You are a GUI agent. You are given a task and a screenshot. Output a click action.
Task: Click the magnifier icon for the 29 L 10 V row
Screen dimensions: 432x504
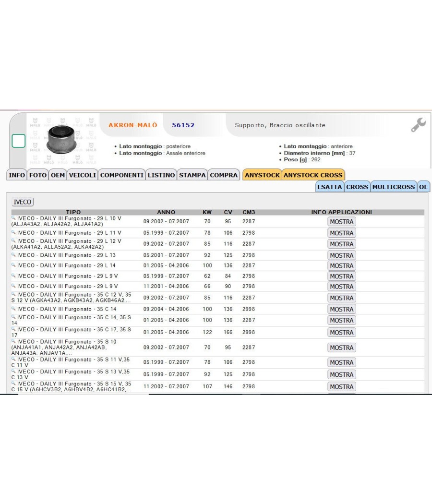pyautogui.click(x=13, y=218)
